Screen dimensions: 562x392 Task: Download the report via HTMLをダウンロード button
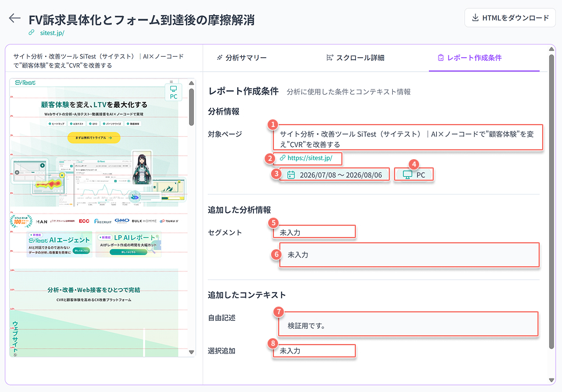pyautogui.click(x=510, y=18)
